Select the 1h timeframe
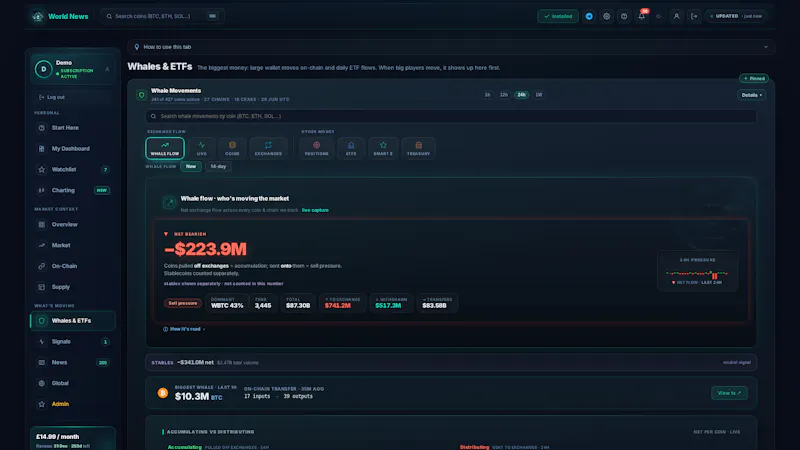The image size is (800, 450). (487, 95)
